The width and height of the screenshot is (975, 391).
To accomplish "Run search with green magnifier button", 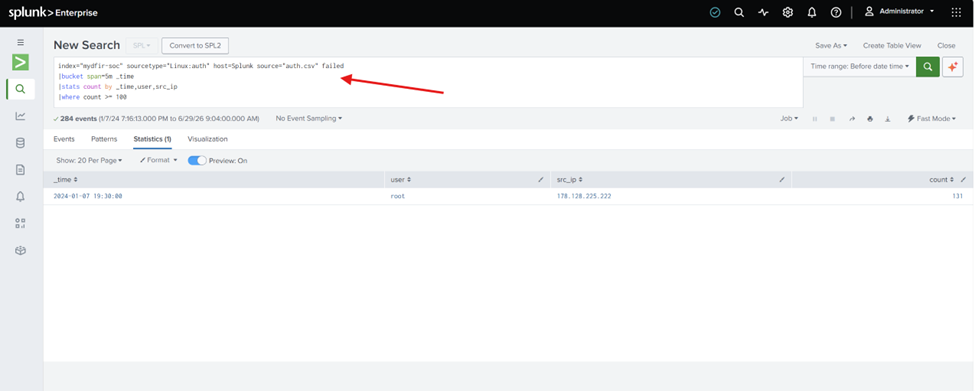I will (x=928, y=67).
